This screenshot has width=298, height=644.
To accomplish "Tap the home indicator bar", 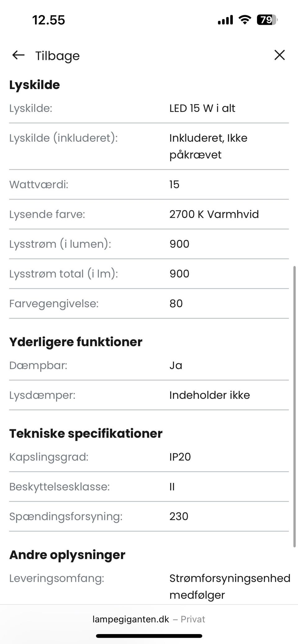I will 149,636.
